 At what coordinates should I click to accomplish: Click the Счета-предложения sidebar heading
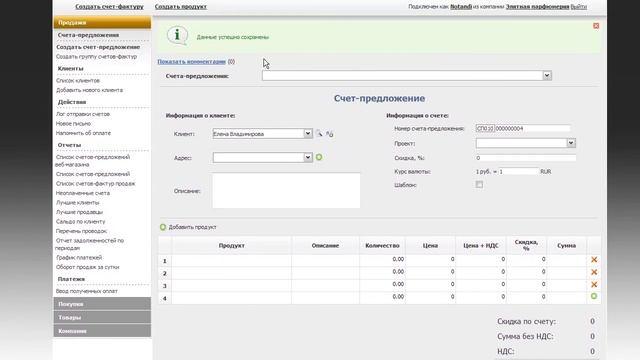pyautogui.click(x=88, y=35)
